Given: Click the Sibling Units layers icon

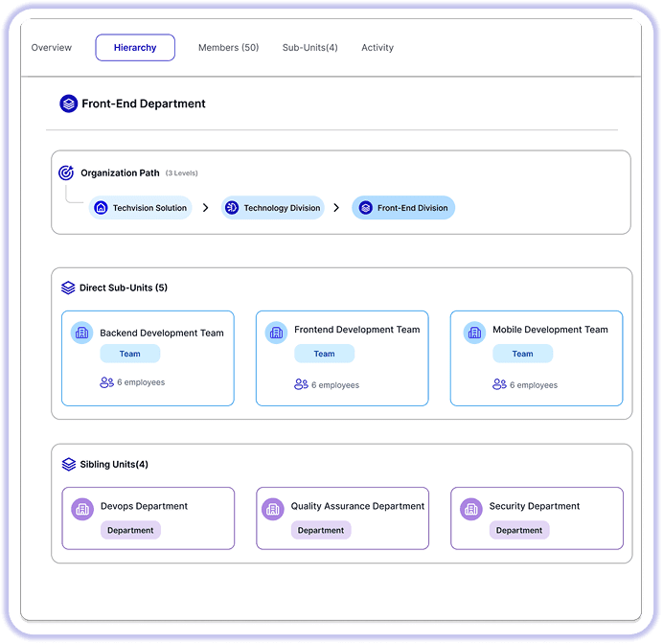Looking at the screenshot, I should click(x=68, y=465).
